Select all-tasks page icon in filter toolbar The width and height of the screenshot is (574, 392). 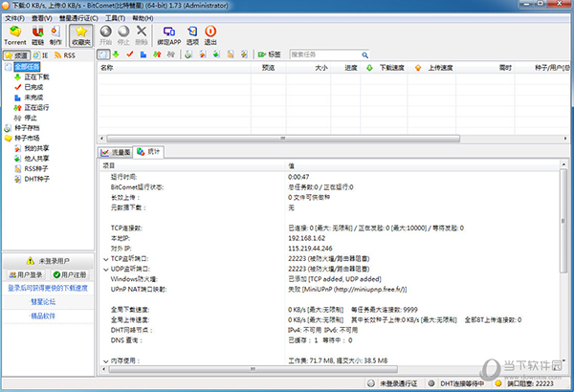click(103, 54)
